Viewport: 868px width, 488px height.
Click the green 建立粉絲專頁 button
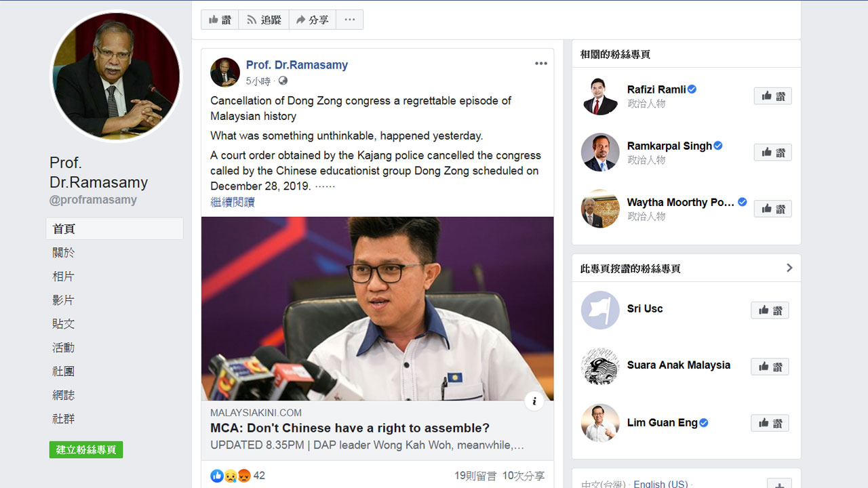[x=86, y=450]
